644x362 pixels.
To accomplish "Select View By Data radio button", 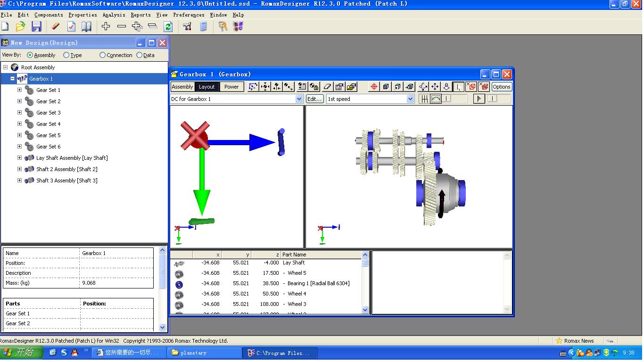I will [139, 55].
